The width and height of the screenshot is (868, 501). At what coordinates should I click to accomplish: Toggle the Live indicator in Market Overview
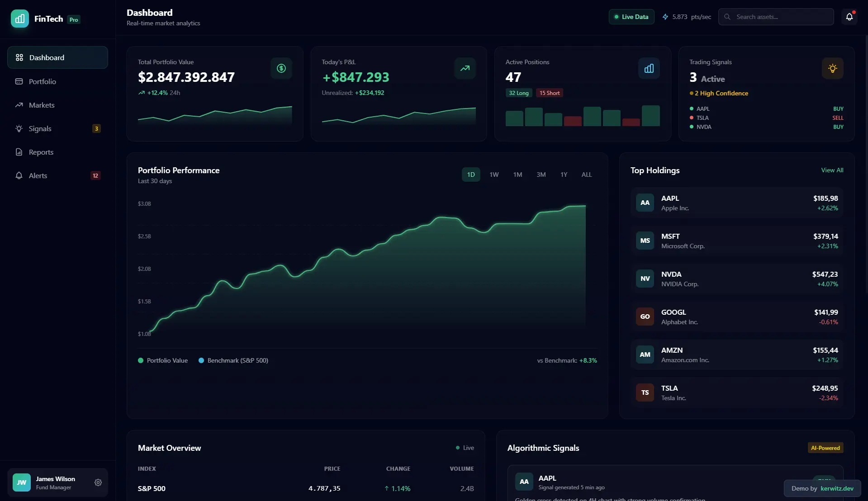465,448
